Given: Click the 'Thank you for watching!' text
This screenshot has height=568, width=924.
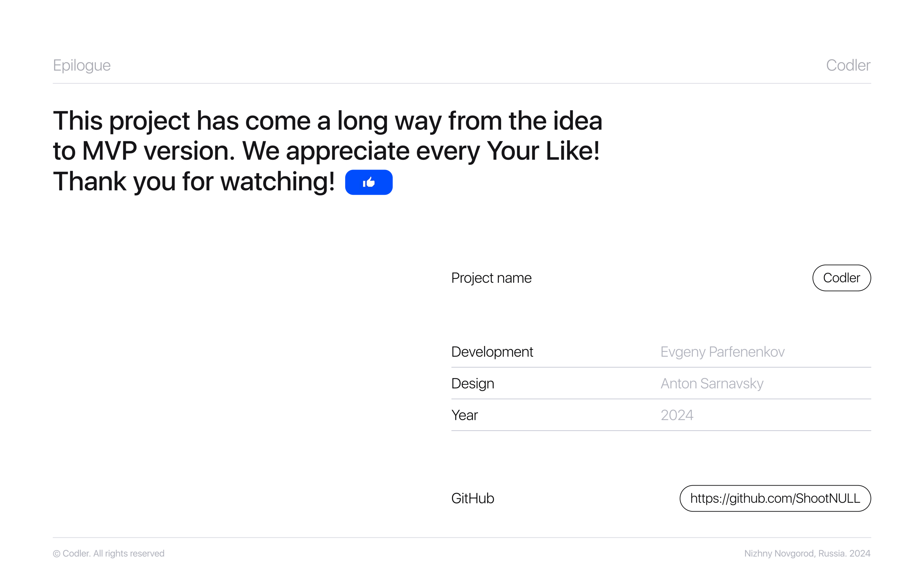Looking at the screenshot, I should click(193, 181).
